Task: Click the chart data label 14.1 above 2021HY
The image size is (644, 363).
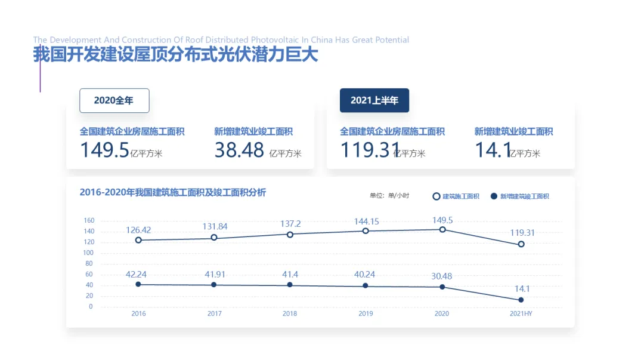Action: click(x=522, y=289)
